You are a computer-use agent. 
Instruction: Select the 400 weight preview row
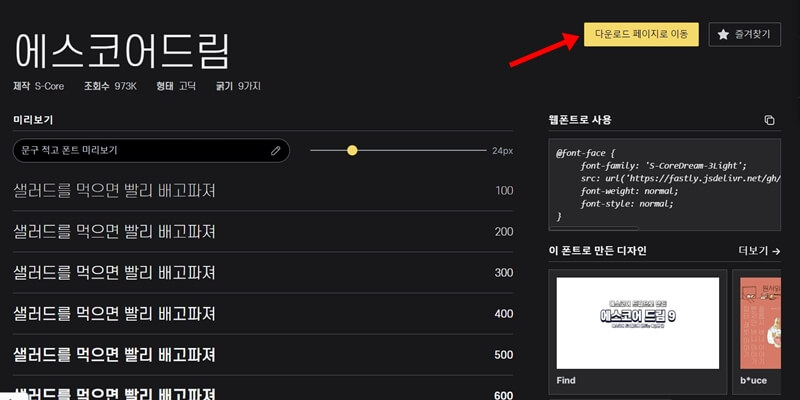tap(263, 314)
